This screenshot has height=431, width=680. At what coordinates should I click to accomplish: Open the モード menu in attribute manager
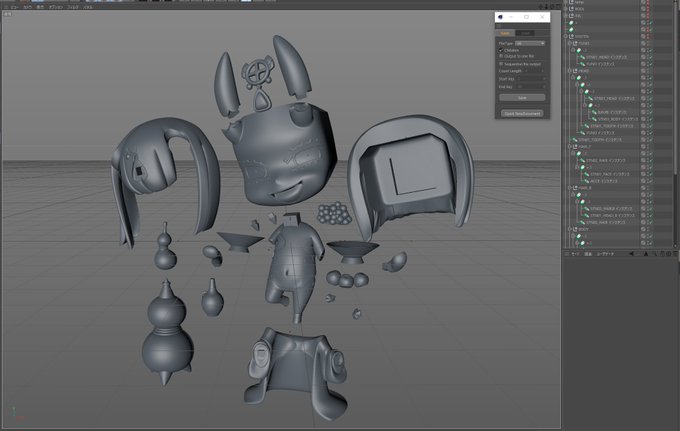575,254
